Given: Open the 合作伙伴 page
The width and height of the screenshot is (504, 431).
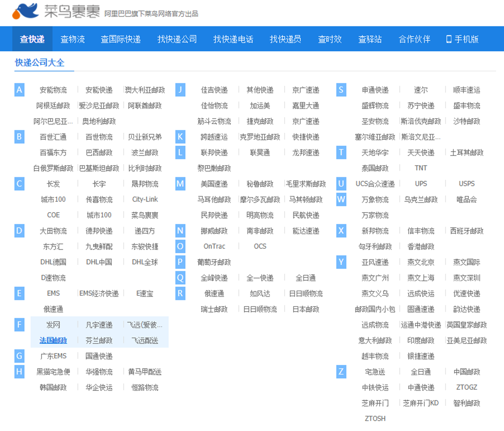Looking at the screenshot, I should point(414,39).
